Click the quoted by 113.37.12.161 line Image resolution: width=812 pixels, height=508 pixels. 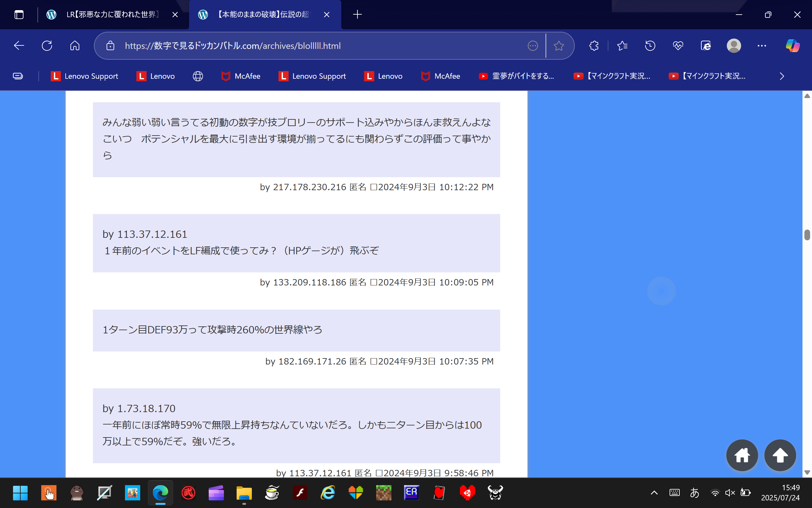tap(145, 234)
